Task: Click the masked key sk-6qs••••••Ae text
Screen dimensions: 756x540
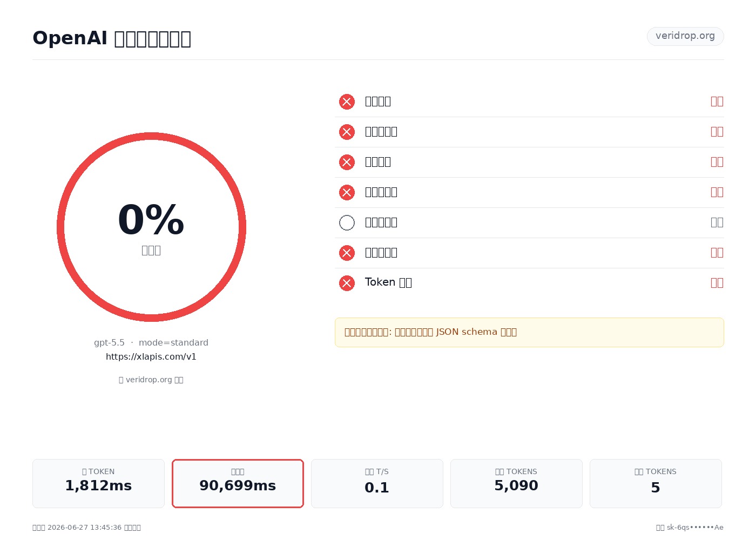Action: click(x=695, y=528)
